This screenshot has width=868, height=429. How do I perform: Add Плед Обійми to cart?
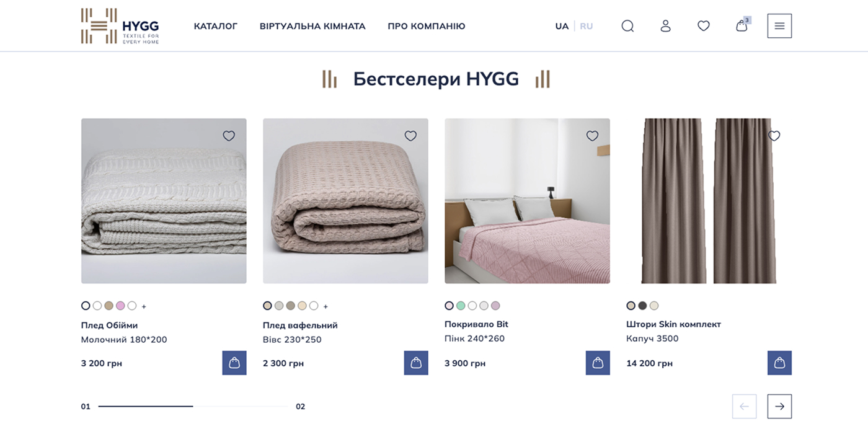point(234,363)
